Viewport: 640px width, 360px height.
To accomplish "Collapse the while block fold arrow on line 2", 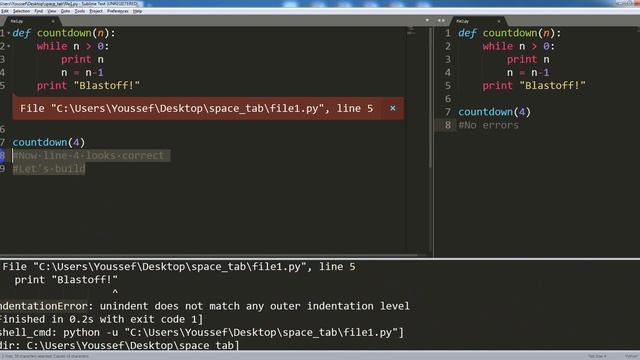I will point(9,46).
